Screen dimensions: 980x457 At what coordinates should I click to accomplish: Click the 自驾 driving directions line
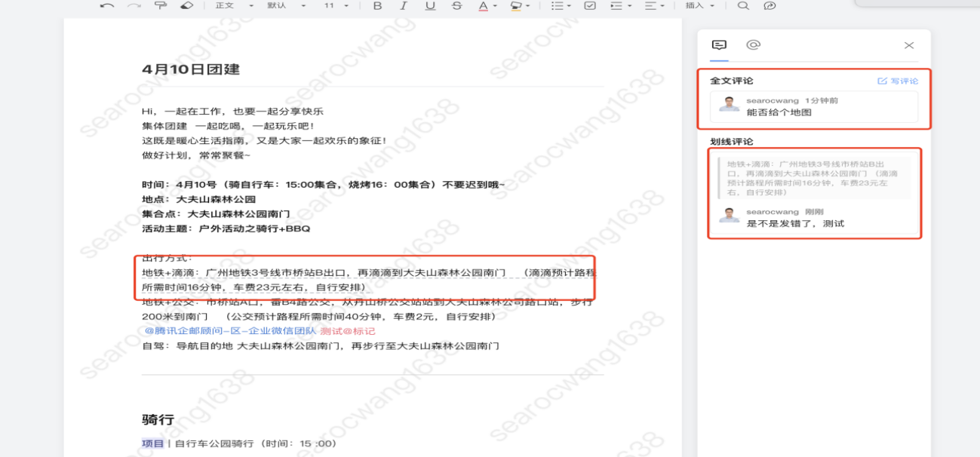click(x=321, y=345)
